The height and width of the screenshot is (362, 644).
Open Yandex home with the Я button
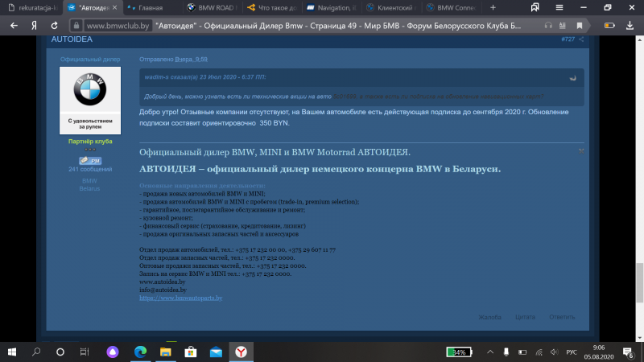(x=34, y=26)
